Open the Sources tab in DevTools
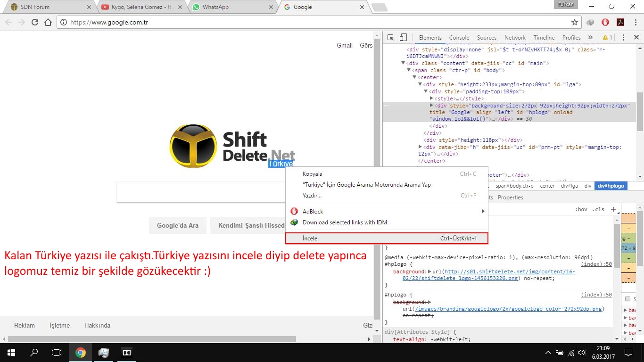644x362 pixels. coord(487,38)
